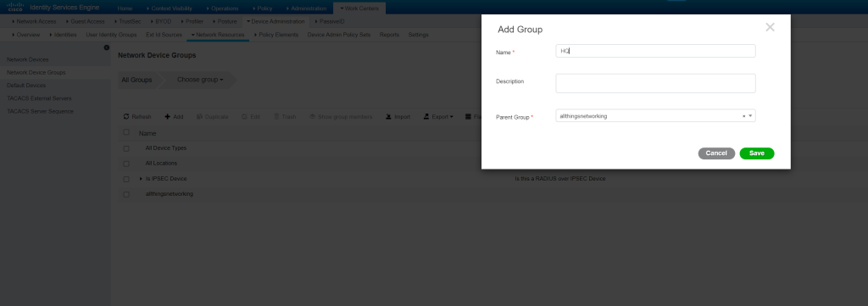This screenshot has height=306, width=868.
Task: Click the Trash icon in toolbar
Action: (x=276, y=117)
